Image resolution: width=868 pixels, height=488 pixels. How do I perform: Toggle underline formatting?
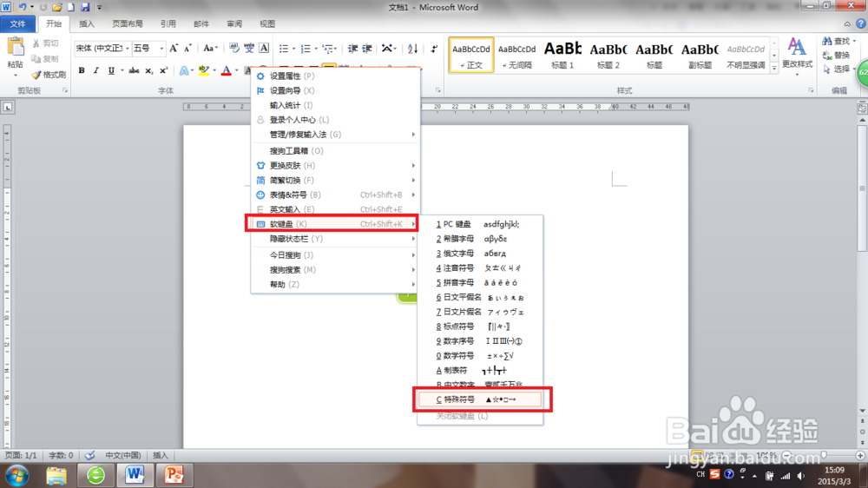pyautogui.click(x=111, y=70)
